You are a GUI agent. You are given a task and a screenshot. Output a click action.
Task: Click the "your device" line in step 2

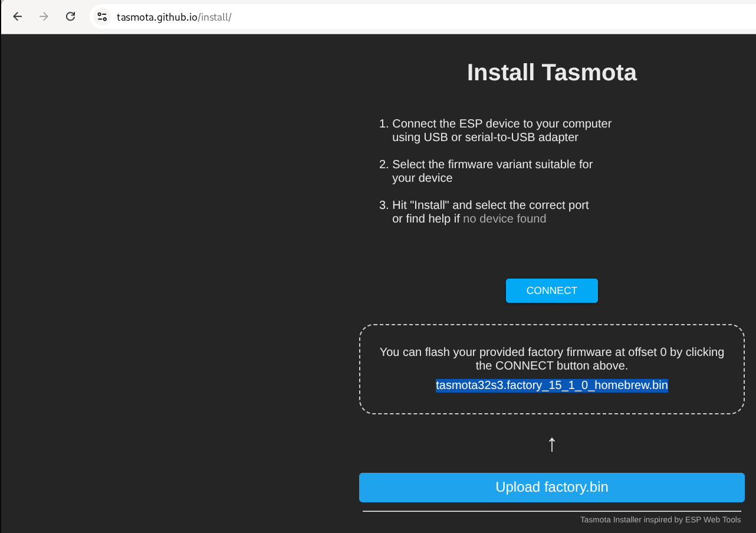(422, 178)
